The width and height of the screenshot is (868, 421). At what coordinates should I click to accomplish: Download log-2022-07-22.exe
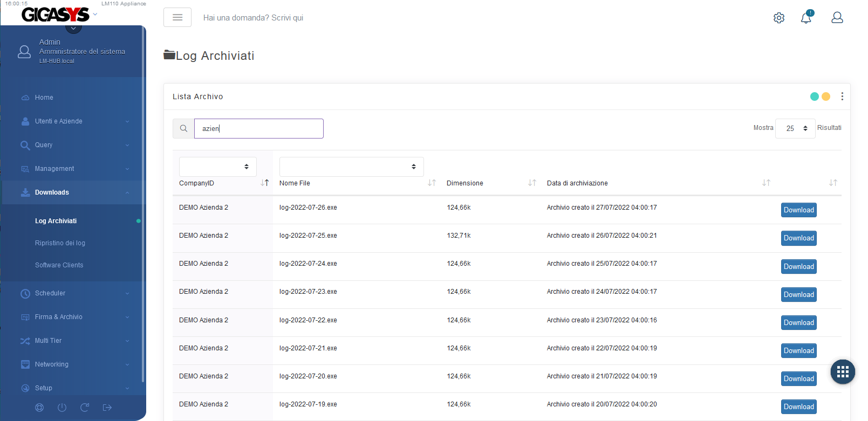[799, 323]
